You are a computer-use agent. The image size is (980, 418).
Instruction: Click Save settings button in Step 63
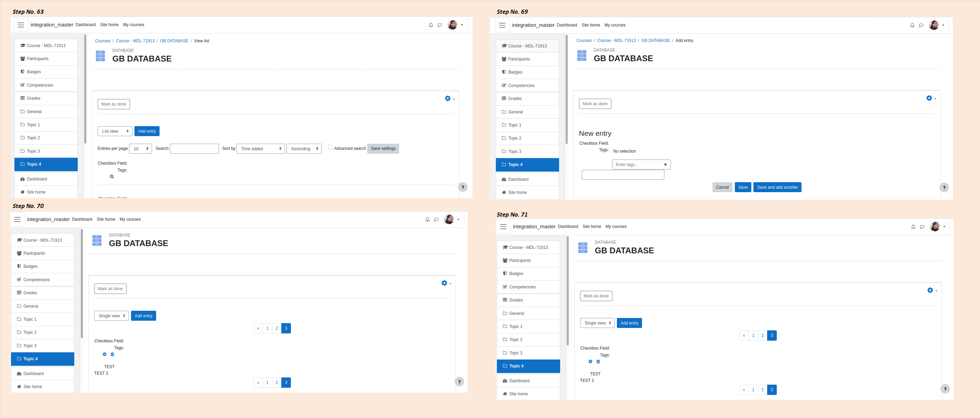(383, 149)
